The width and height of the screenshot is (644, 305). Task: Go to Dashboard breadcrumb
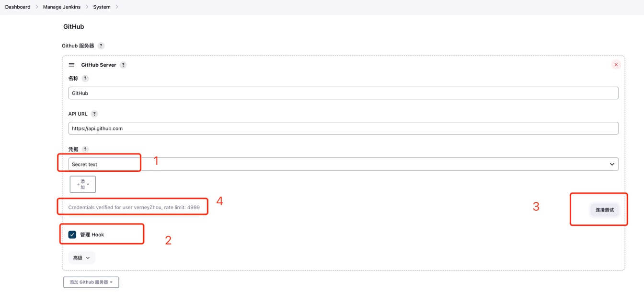point(18,7)
